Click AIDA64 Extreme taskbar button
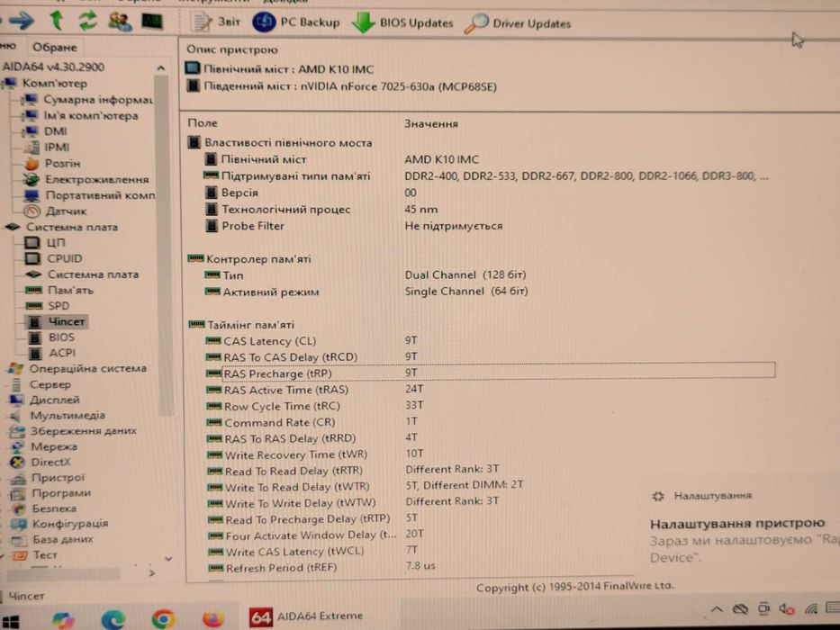This screenshot has height=630, width=840. coord(306,616)
